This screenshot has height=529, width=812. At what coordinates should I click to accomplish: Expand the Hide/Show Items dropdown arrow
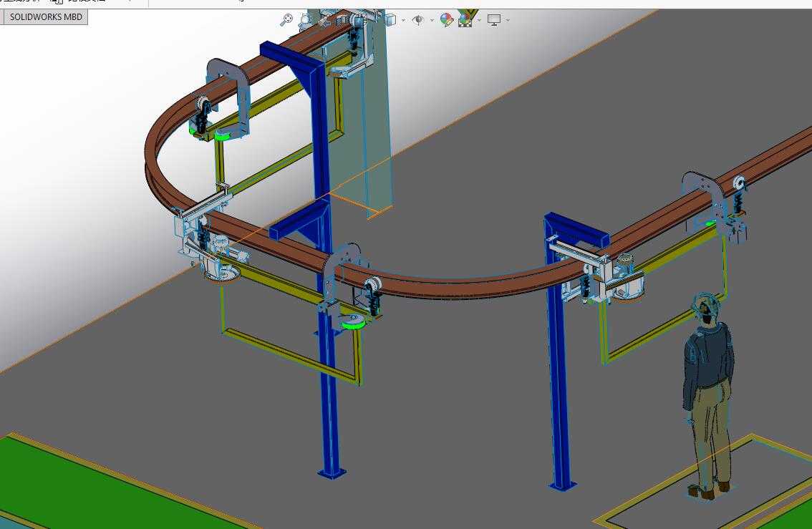pyautogui.click(x=432, y=20)
